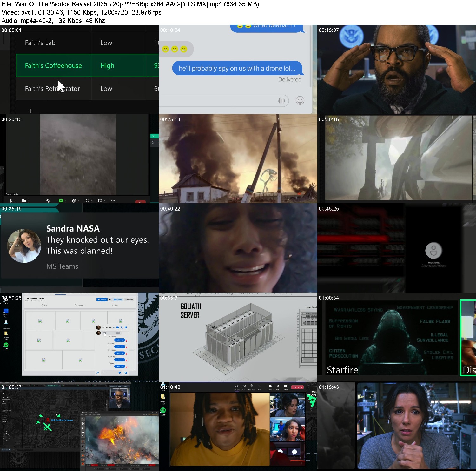Select the Faith's Refrigerator row
Viewport: 476px width, 471px height.
click(87, 88)
